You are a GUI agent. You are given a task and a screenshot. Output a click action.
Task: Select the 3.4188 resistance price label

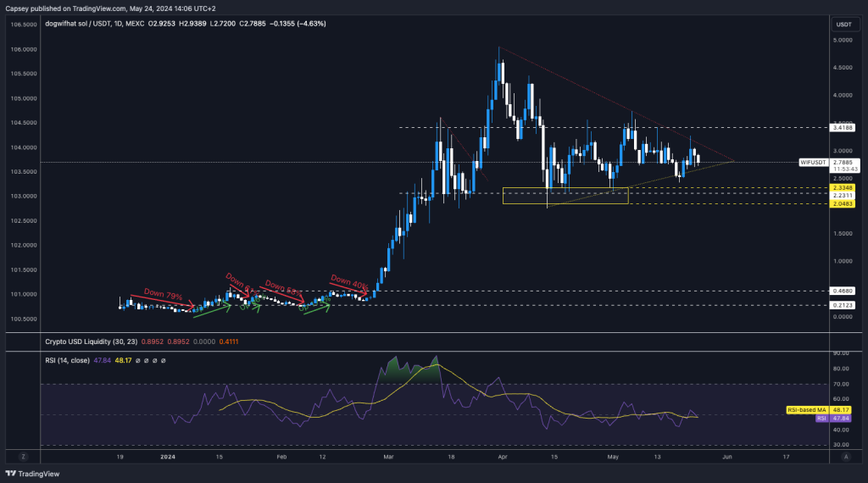843,127
